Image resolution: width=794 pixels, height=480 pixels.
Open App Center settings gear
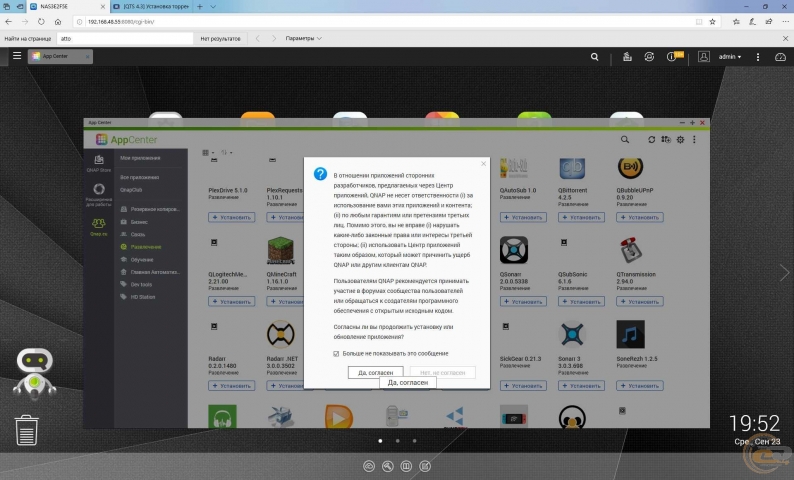click(x=681, y=139)
